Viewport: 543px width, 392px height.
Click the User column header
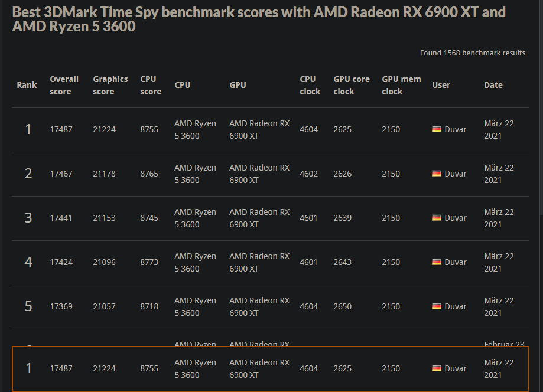[441, 85]
